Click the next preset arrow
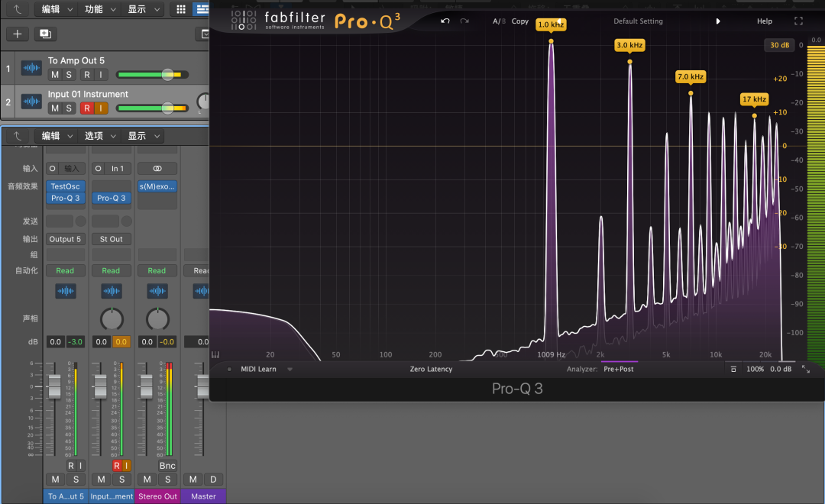This screenshot has height=504, width=825. click(x=718, y=21)
